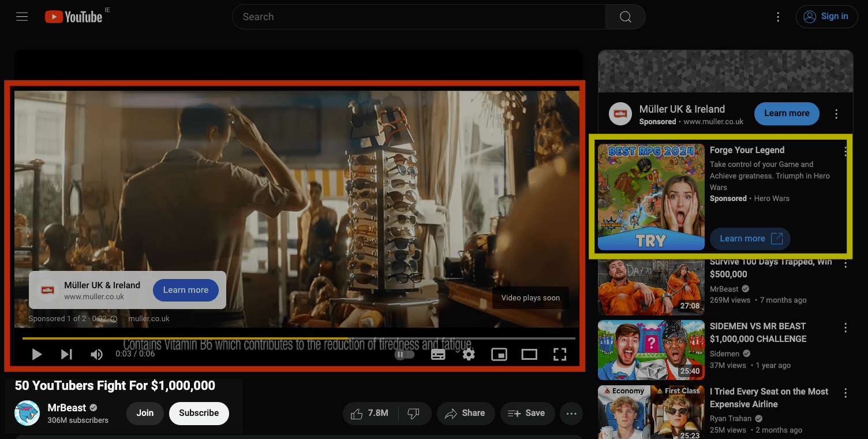Open the guide with the hamburger menu
868x439 pixels.
22,17
